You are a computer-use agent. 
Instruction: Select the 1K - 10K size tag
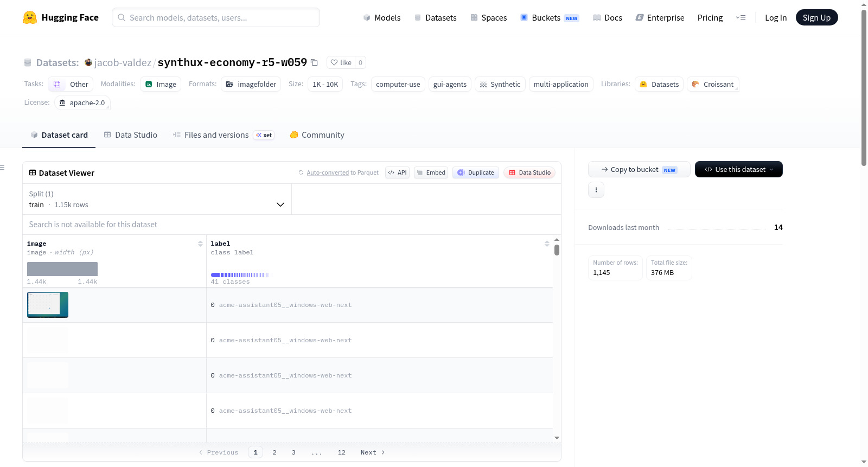[x=325, y=84]
